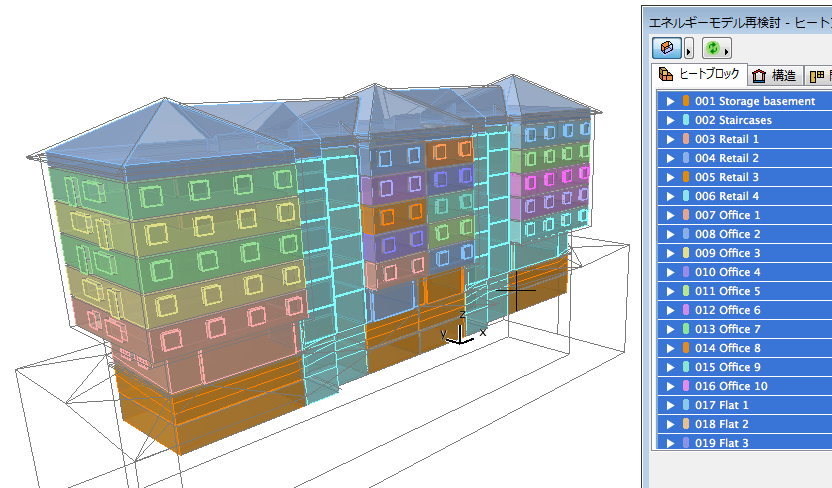Click color swatch of 012 Office 6
The height and width of the screenshot is (488, 832).
(x=686, y=310)
